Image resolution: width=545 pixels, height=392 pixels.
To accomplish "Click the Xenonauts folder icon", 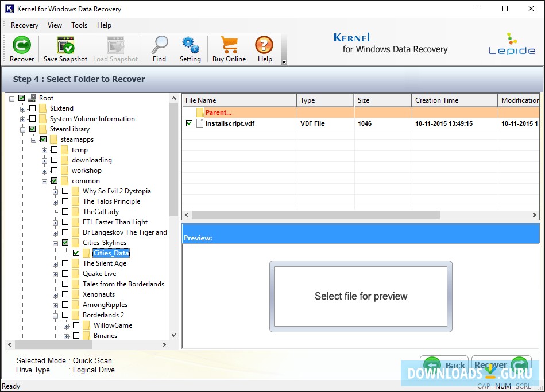I will tap(75, 294).
